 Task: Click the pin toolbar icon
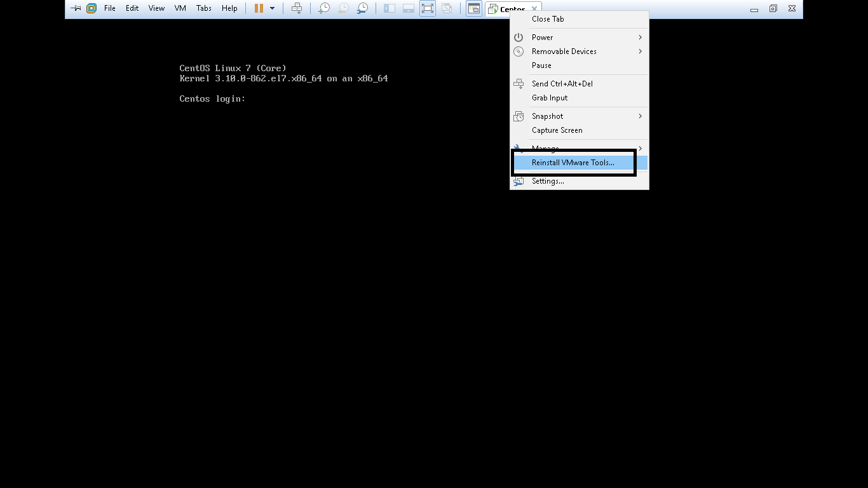coord(76,8)
